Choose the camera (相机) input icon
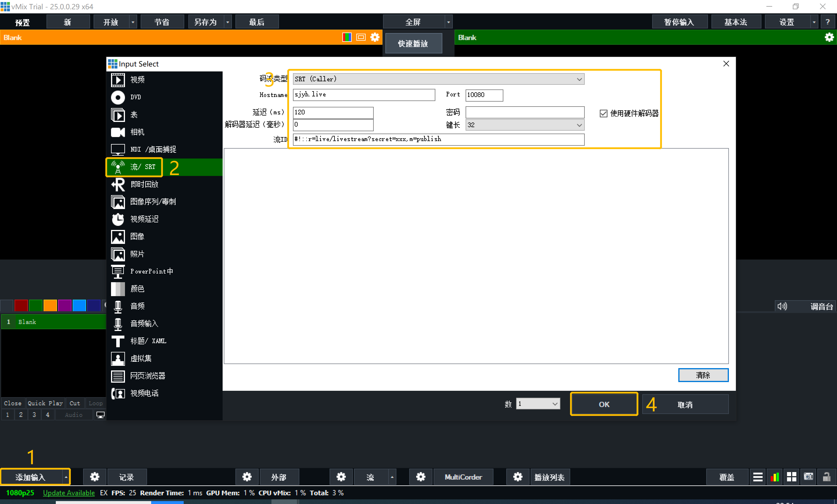 click(118, 132)
